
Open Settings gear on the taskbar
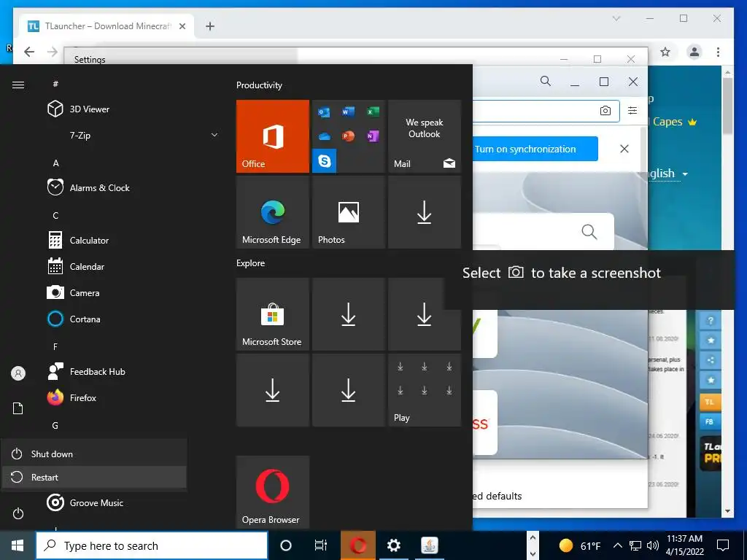pos(393,545)
